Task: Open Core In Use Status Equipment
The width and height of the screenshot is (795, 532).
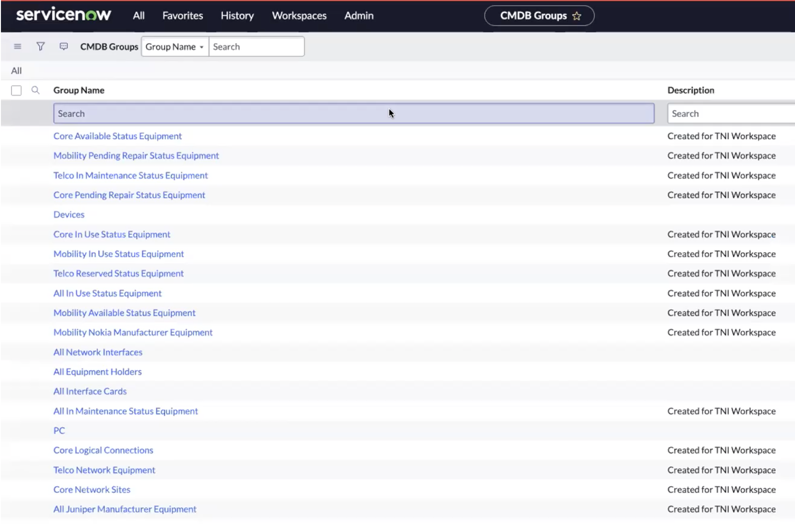Action: point(112,234)
